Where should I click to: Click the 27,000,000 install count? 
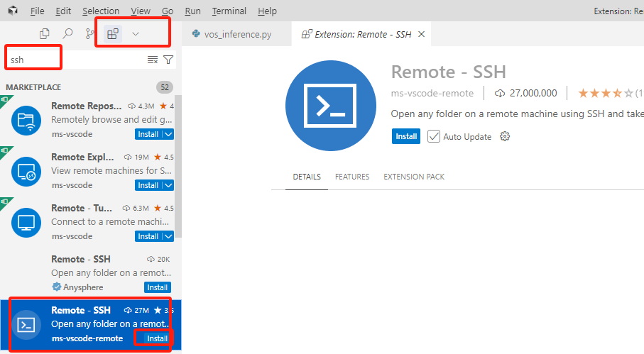(x=526, y=94)
